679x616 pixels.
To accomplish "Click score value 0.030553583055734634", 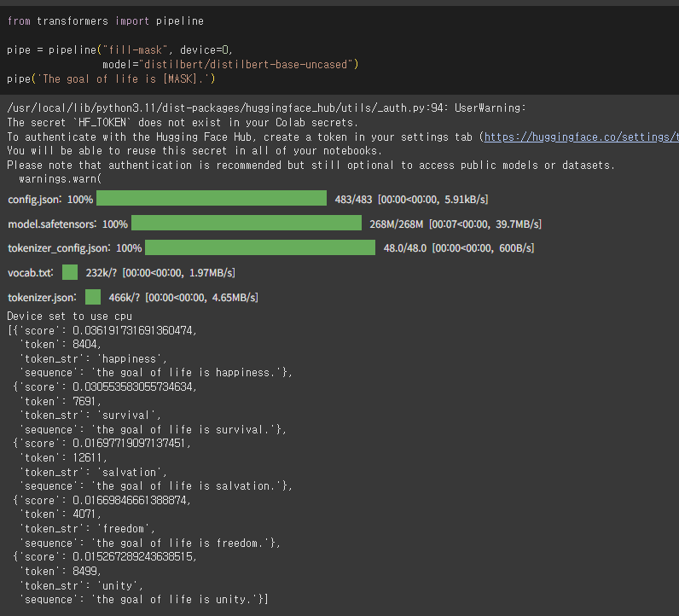I will pos(134,386).
